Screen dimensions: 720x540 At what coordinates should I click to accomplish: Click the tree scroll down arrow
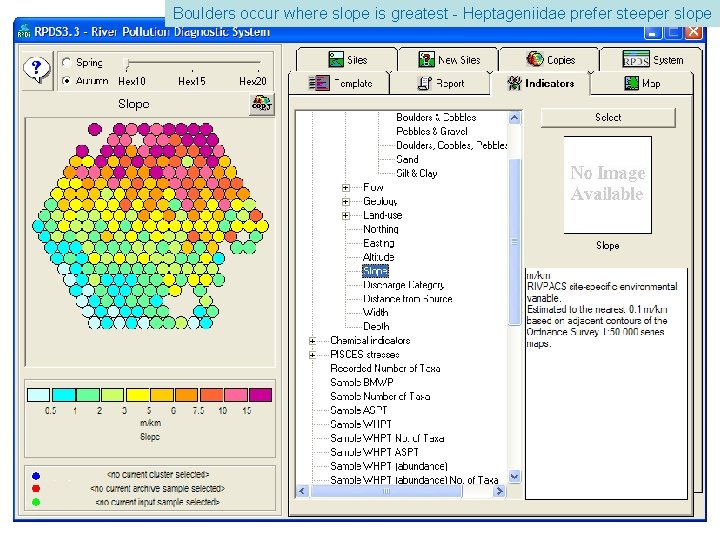(x=514, y=476)
